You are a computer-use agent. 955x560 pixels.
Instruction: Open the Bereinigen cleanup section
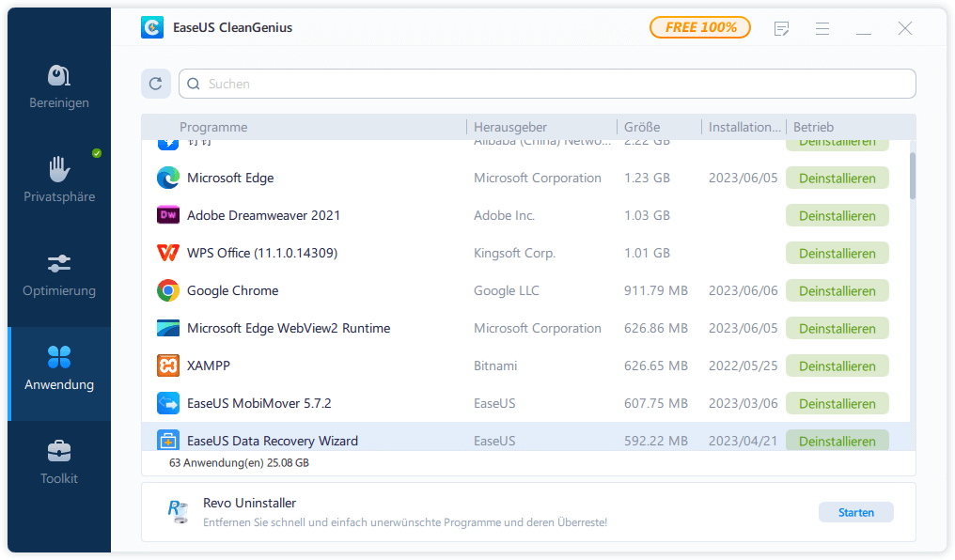59,87
